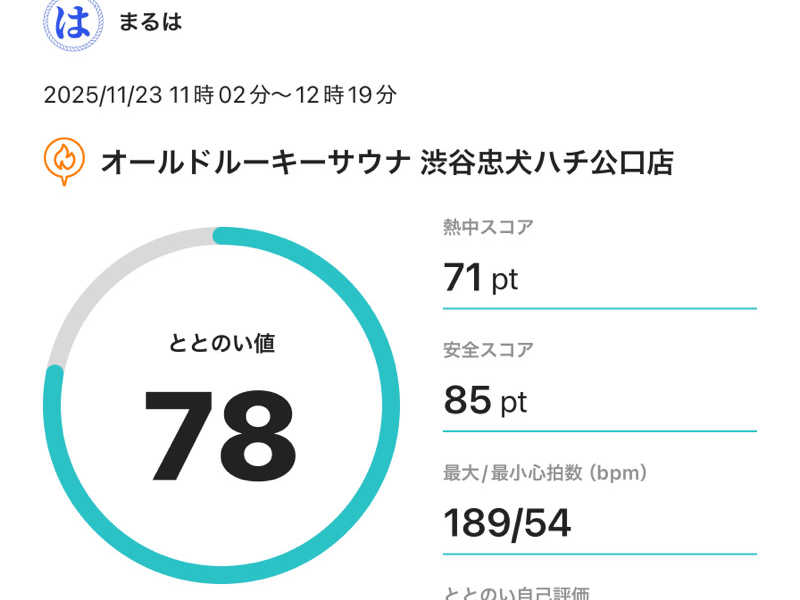800x600 pixels.
Task: Open オールドルーキーサウナ 渋谷忠犬ハチ公口店 facility link
Action: click(x=386, y=161)
